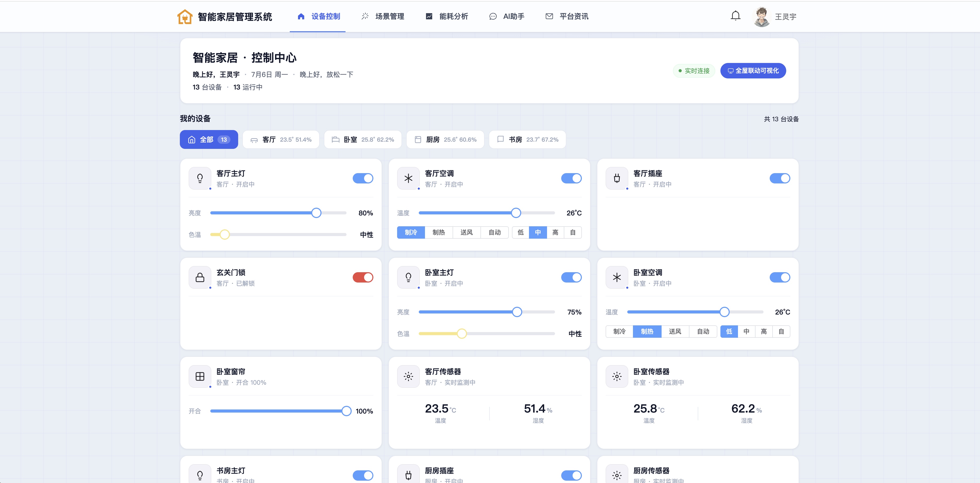
Task: Turn off the 厨房插座 switch
Action: pos(571,476)
